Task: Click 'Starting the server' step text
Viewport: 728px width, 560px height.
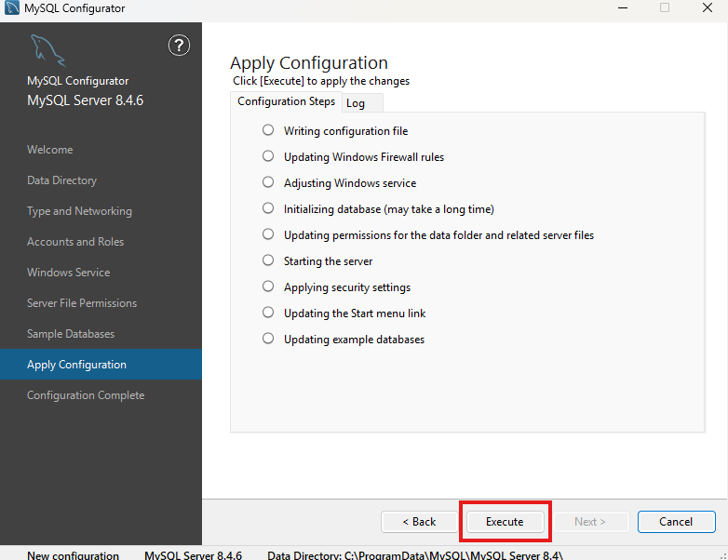Action: tap(329, 261)
